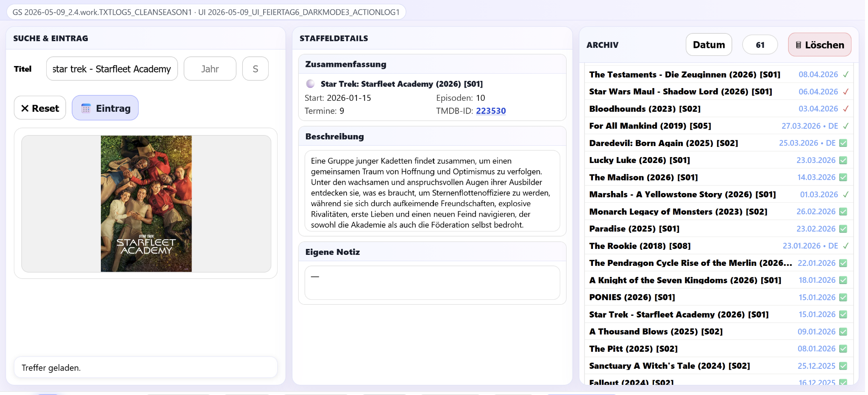
Task: Sort the archive with the Datum button
Action: tap(709, 44)
